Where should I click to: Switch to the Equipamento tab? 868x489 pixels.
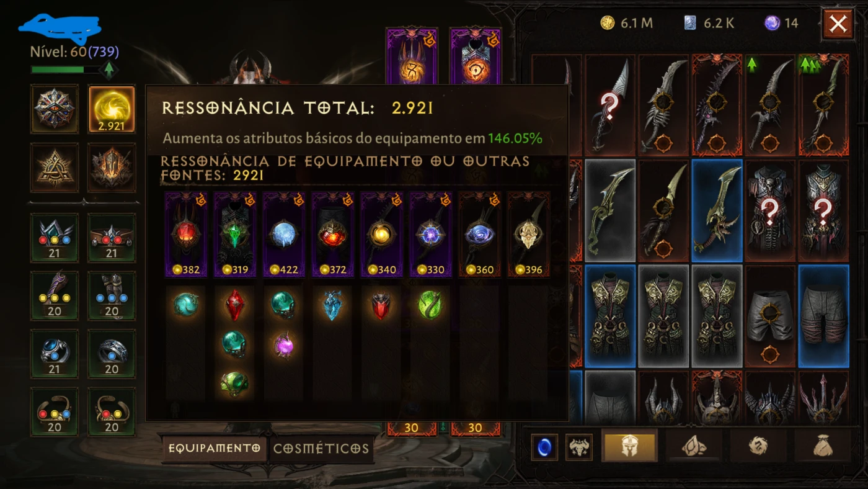(215, 448)
